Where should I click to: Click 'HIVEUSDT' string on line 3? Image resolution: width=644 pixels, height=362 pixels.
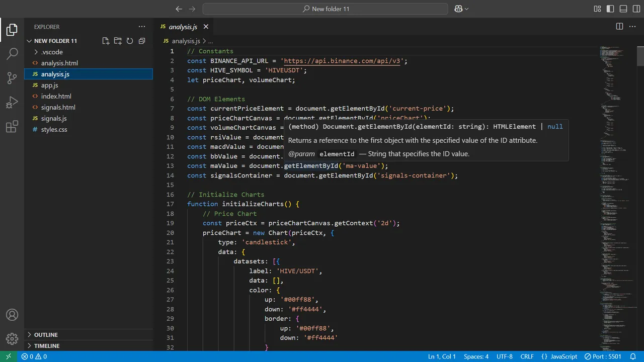283,70
